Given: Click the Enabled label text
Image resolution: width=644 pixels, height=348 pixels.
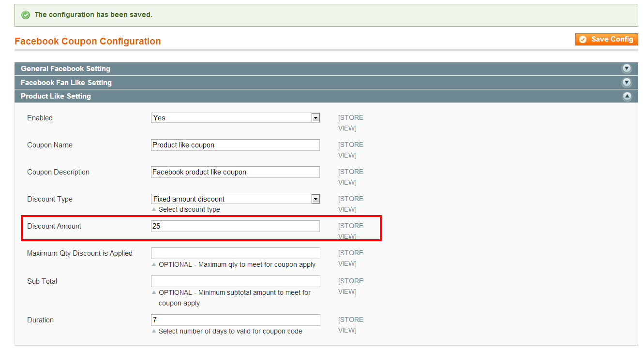Looking at the screenshot, I should [40, 118].
